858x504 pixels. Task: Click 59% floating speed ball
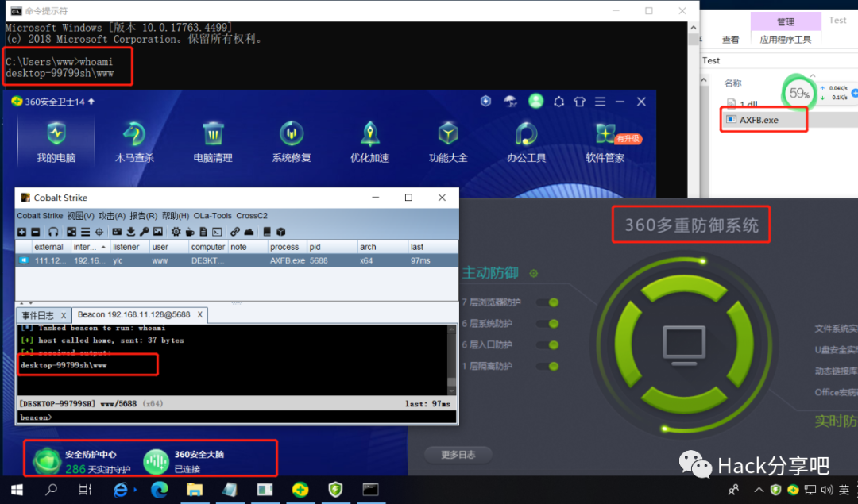(799, 93)
